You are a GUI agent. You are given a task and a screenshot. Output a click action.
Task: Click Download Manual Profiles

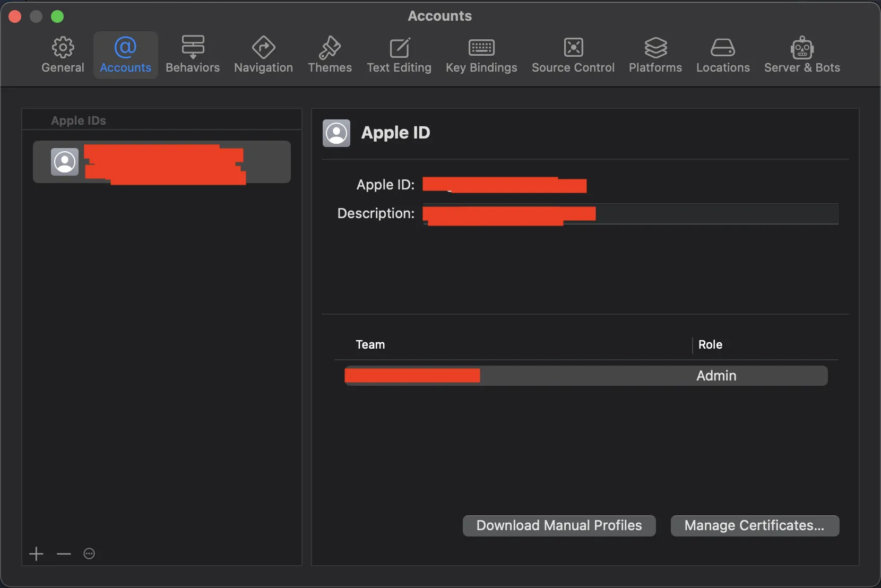point(559,525)
